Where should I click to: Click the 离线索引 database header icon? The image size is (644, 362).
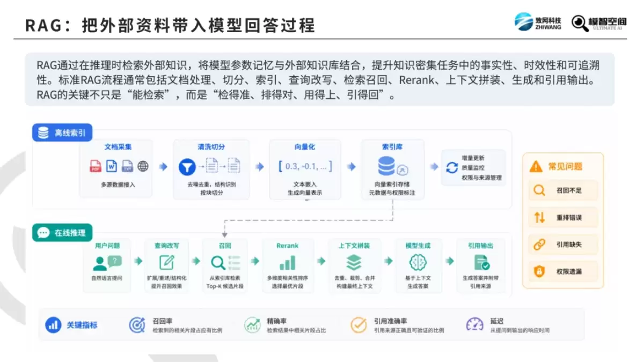[x=43, y=132]
